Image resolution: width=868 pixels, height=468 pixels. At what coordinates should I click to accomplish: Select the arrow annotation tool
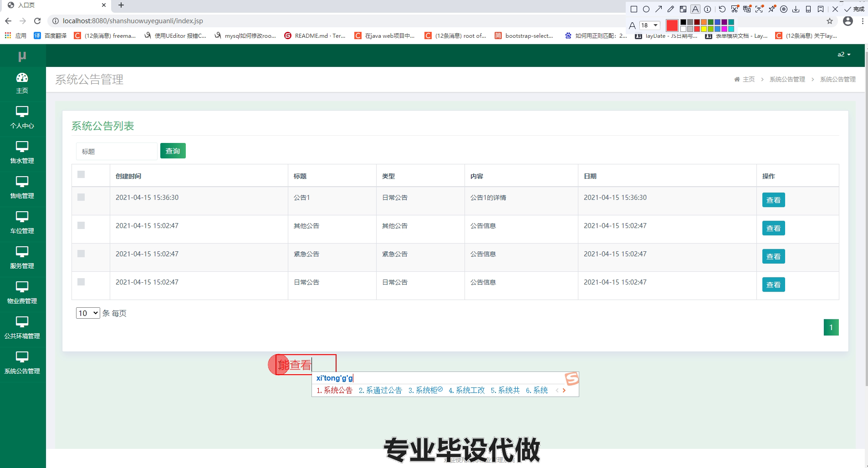click(x=659, y=9)
